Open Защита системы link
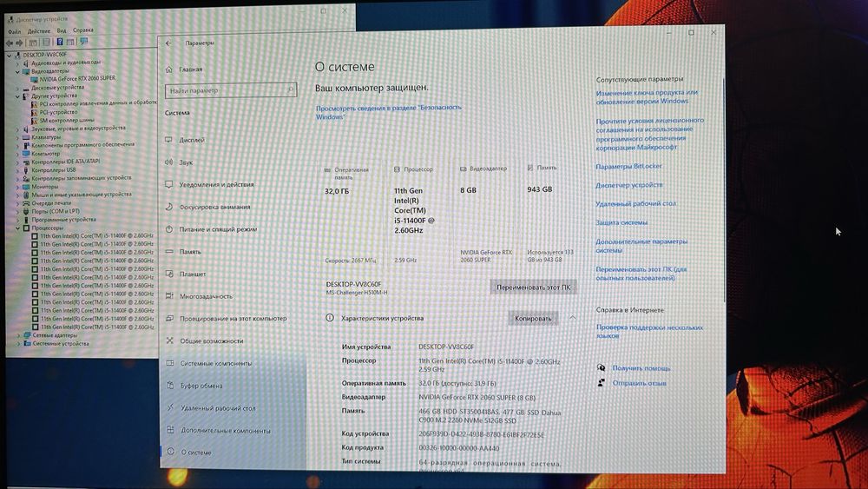 coord(621,222)
